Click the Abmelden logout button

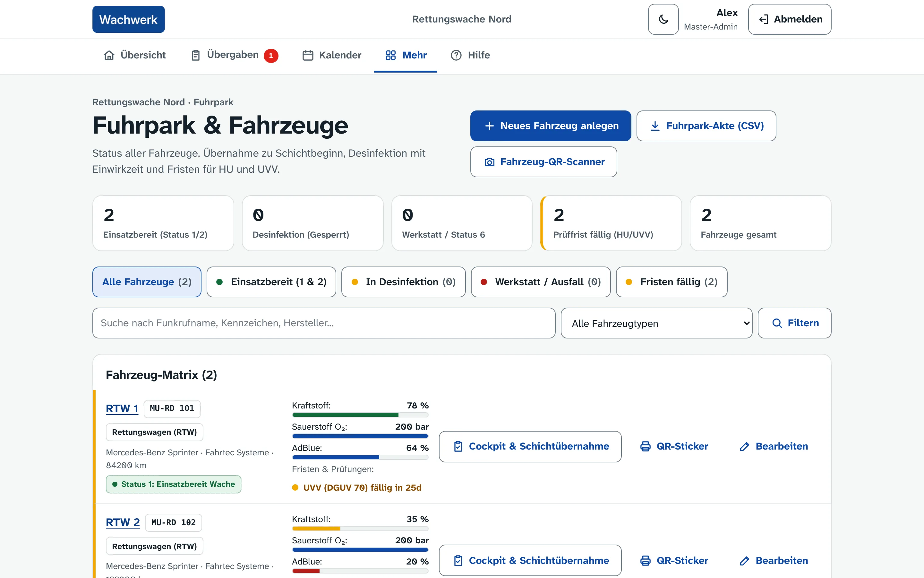790,19
